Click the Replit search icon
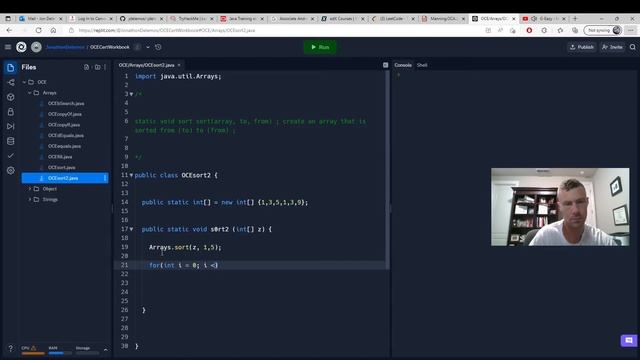 [633, 47]
